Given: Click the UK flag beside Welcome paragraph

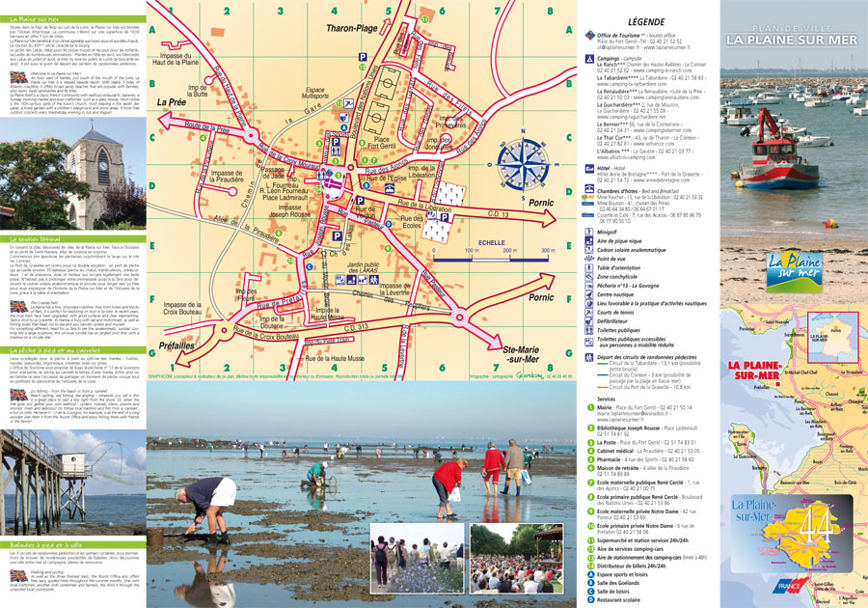Looking at the screenshot, I should pyautogui.click(x=18, y=77).
